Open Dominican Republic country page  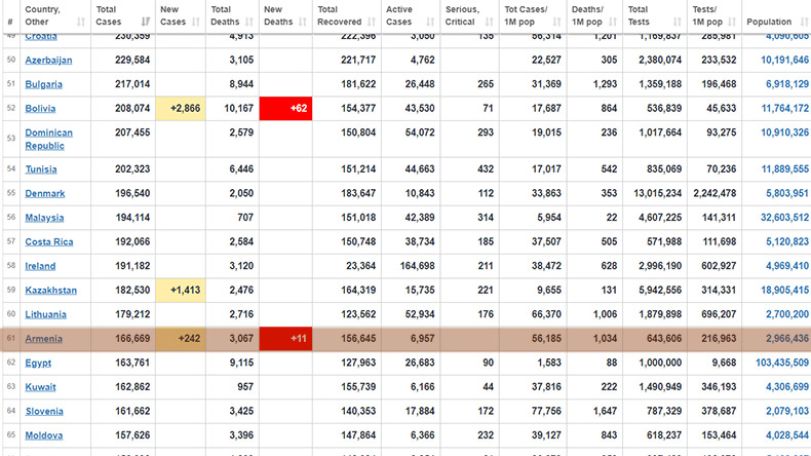click(49, 139)
